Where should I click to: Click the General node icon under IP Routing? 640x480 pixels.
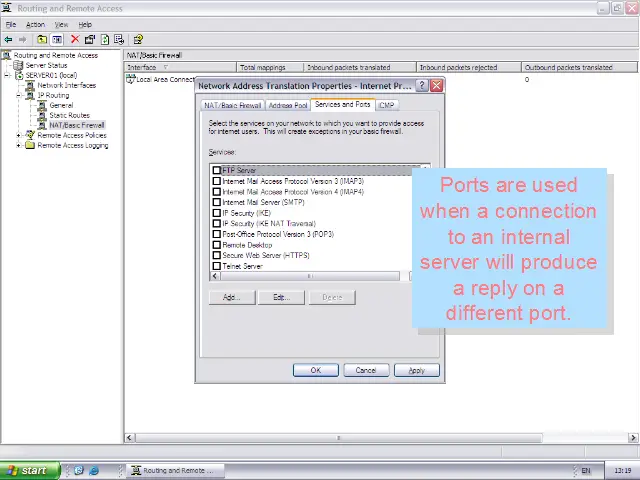tap(42, 105)
